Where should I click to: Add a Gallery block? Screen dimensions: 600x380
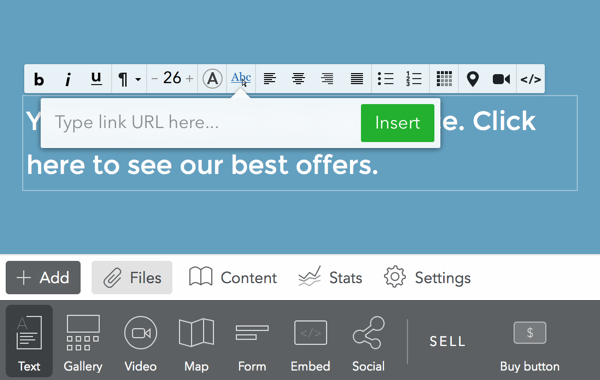click(83, 343)
